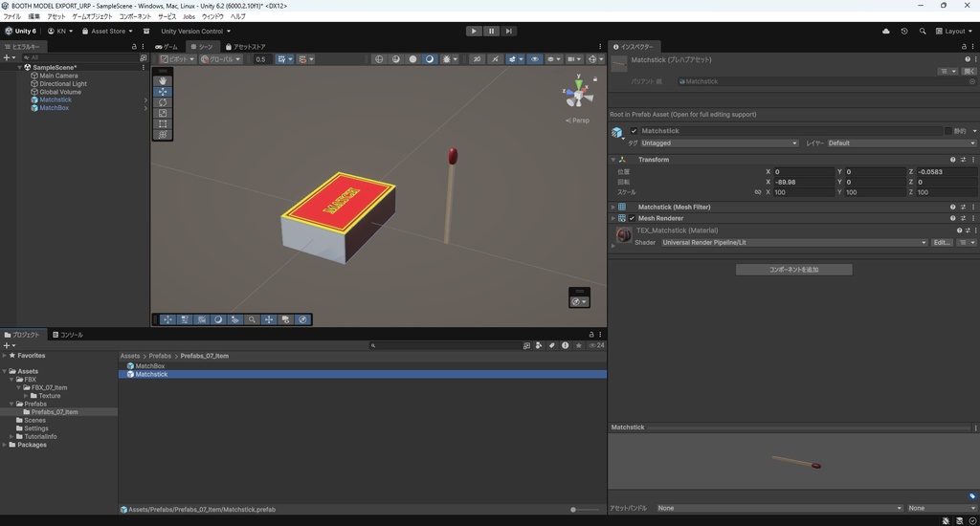980x526 pixels.
Task: Click the scene orientation gizmo
Action: pos(578,94)
